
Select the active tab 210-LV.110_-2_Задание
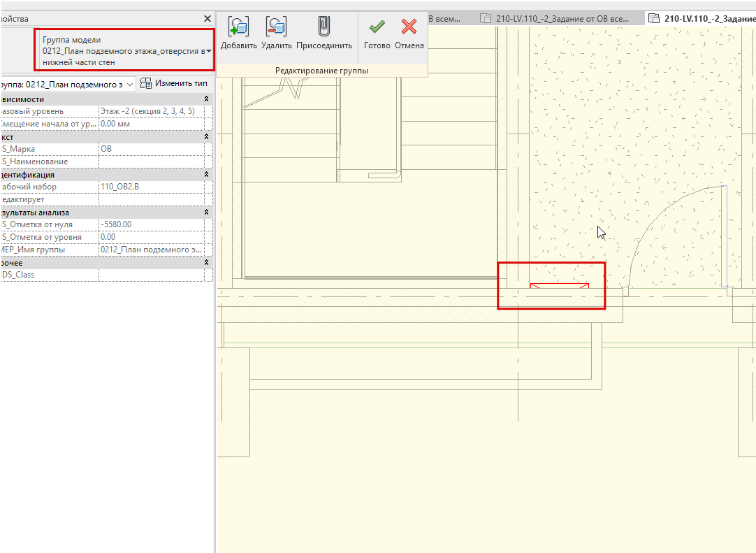702,18
